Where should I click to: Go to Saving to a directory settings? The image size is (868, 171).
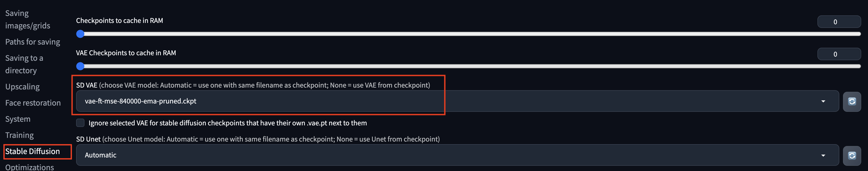click(24, 64)
